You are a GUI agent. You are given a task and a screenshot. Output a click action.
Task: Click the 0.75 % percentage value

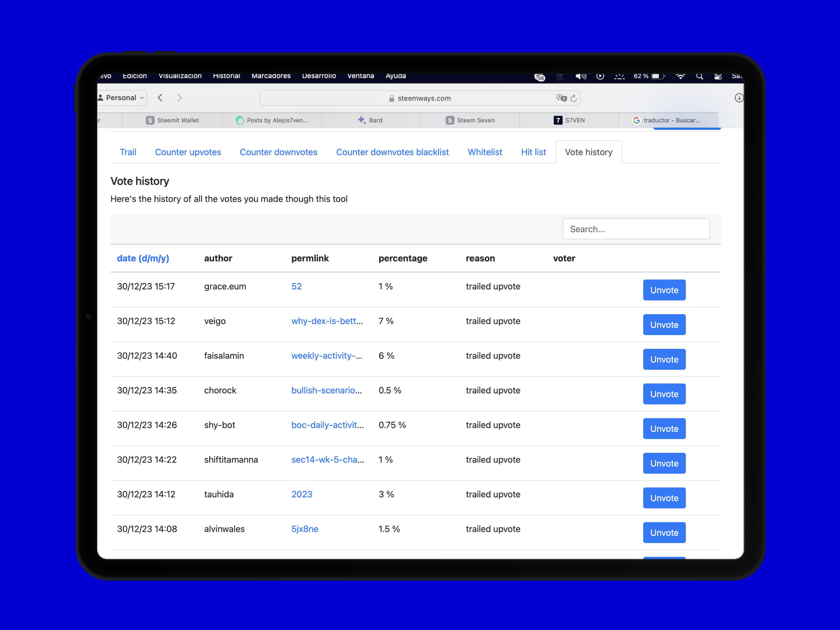[392, 425]
